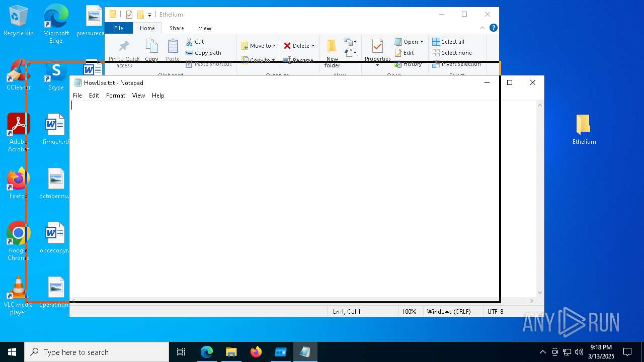The height and width of the screenshot is (362, 644).
Task: Switch to the View tab in Explorer
Action: click(x=205, y=28)
